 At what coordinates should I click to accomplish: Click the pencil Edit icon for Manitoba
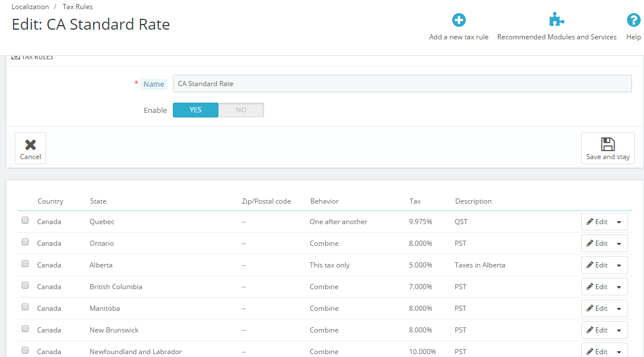point(590,309)
